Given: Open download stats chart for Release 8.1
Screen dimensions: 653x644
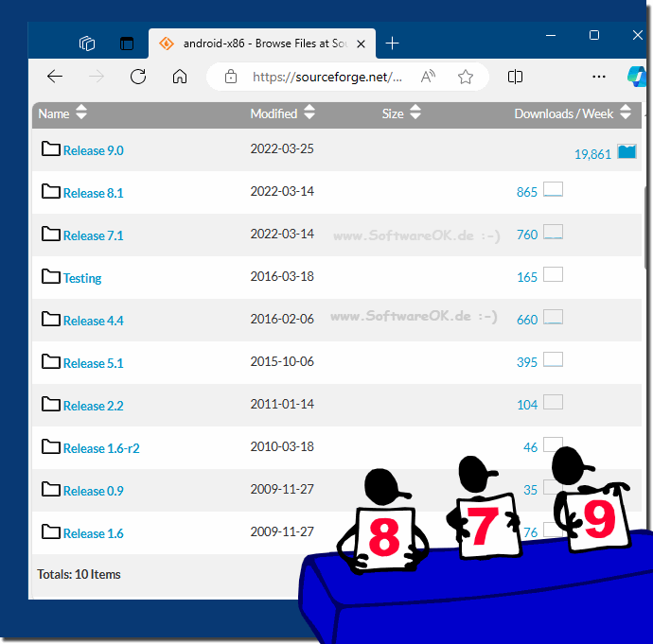Looking at the screenshot, I should coord(553,189).
